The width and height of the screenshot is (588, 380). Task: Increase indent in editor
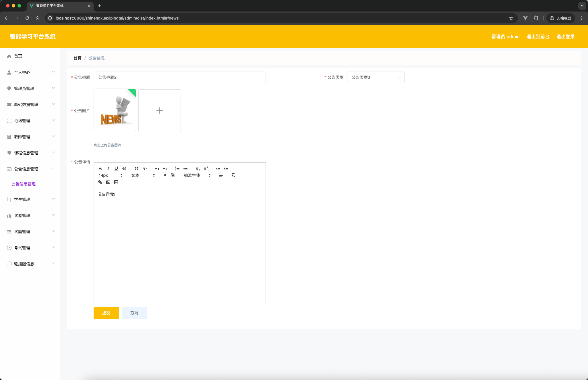(226, 168)
